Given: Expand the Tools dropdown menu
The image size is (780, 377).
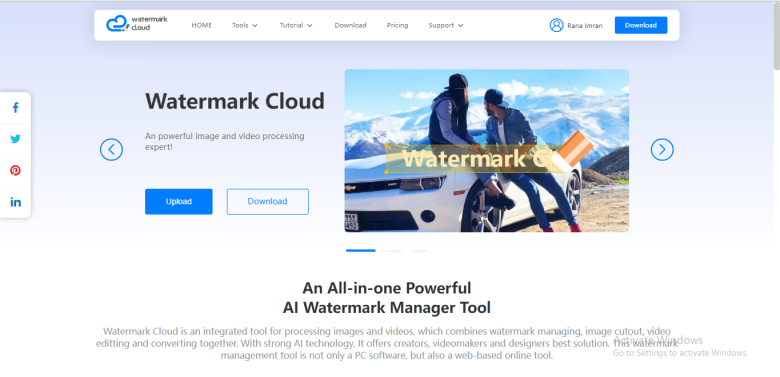Looking at the screenshot, I should pos(245,25).
